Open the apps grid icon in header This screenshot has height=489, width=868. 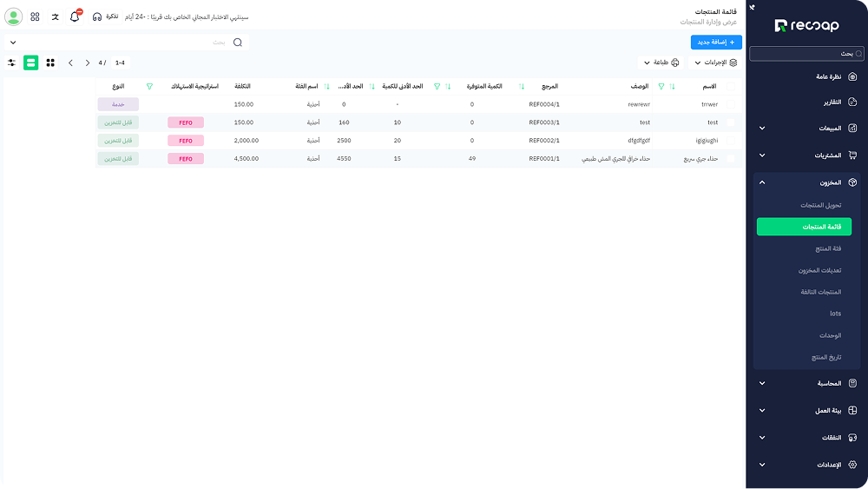[35, 17]
